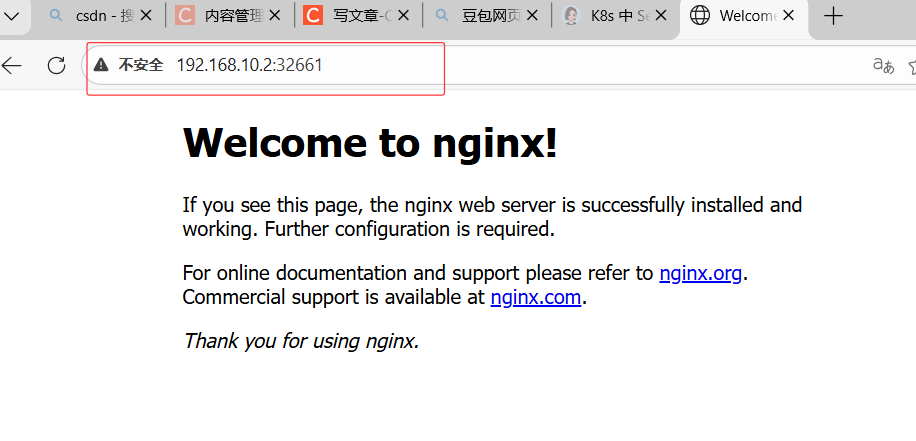Switch to the K8s 中 Se tab
Image resolution: width=916 pixels, height=441 pixels.
pos(615,16)
